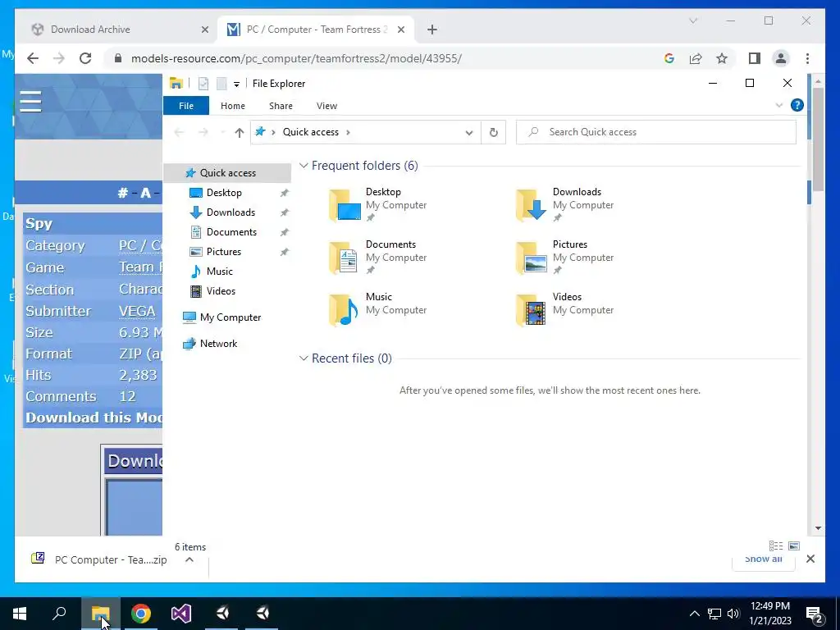
Task: Open the notification center
Action: point(815,614)
